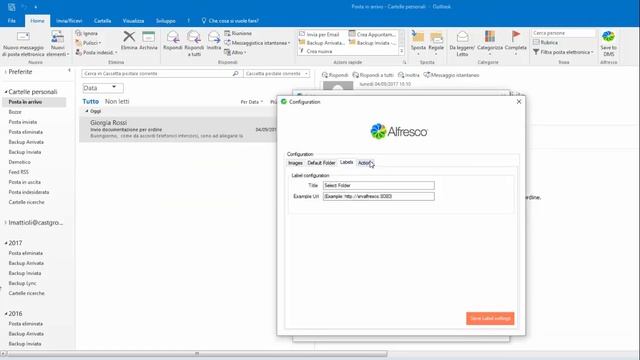Select the Feed RSS folder

coord(19,172)
